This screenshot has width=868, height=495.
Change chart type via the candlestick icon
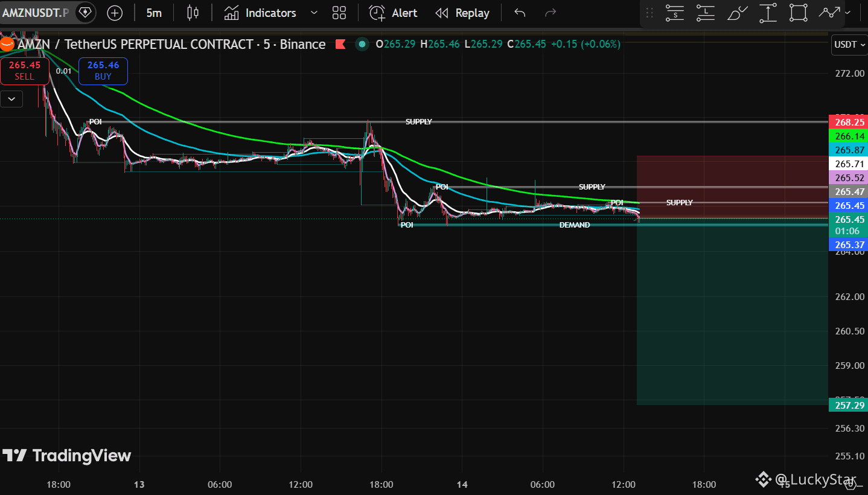tap(193, 13)
